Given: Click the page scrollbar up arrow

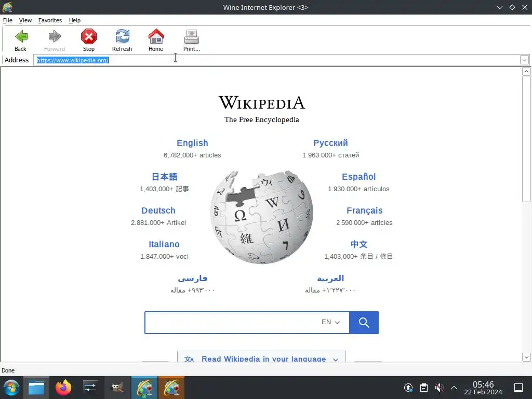Looking at the screenshot, I should [x=526, y=71].
